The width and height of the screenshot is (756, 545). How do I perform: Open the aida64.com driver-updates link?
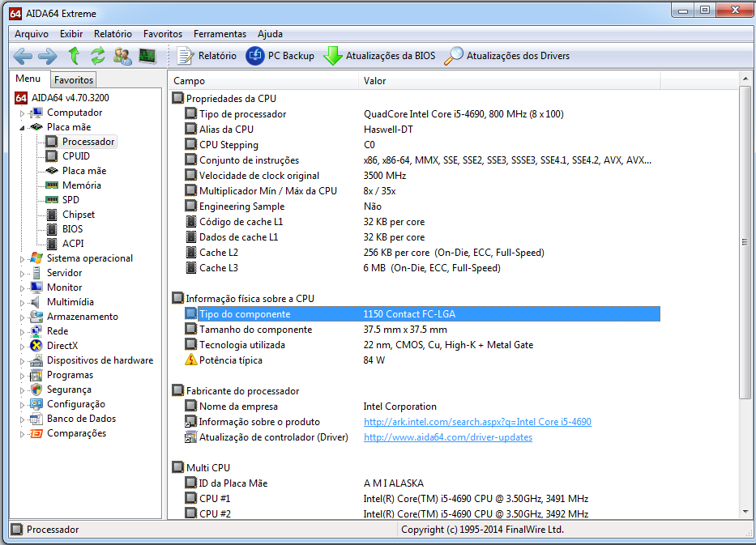[448, 437]
